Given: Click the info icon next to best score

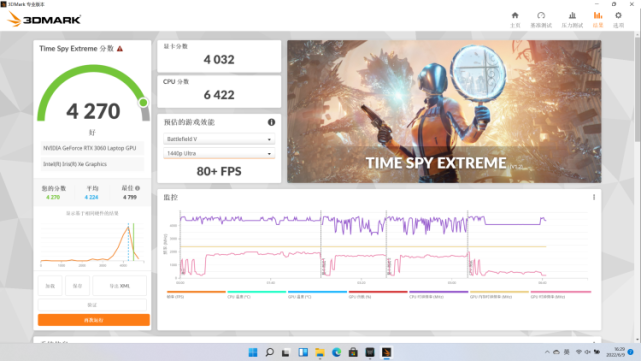Looking at the screenshot, I should 137,188.
